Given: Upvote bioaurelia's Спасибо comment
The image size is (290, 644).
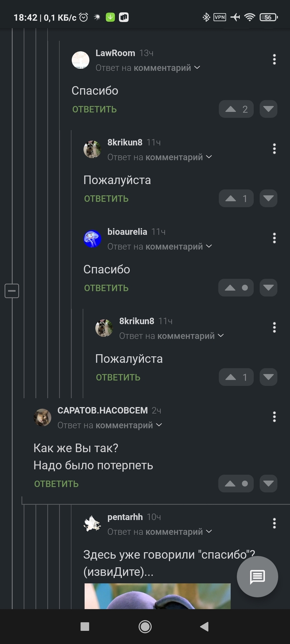Looking at the screenshot, I should tap(236, 288).
